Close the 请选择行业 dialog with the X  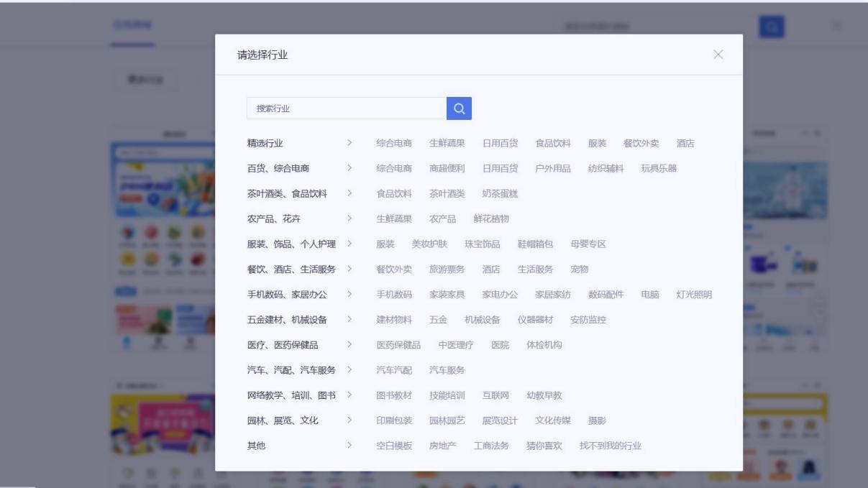(717, 55)
